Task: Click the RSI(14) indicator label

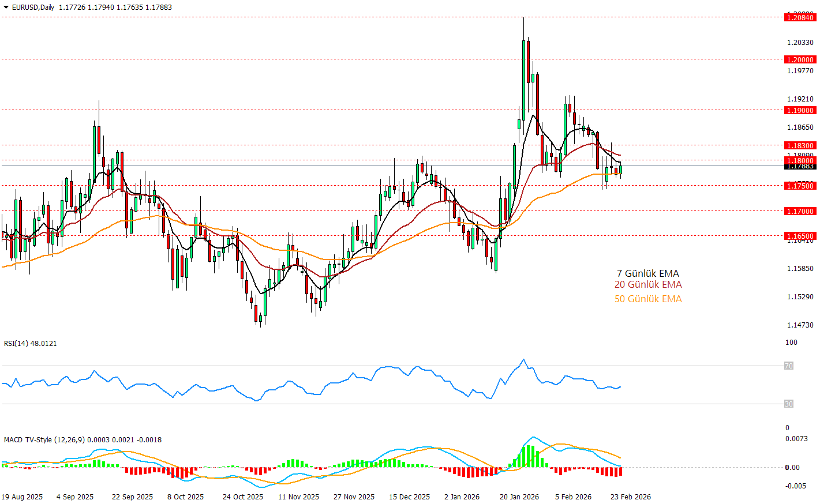Action: [30, 344]
